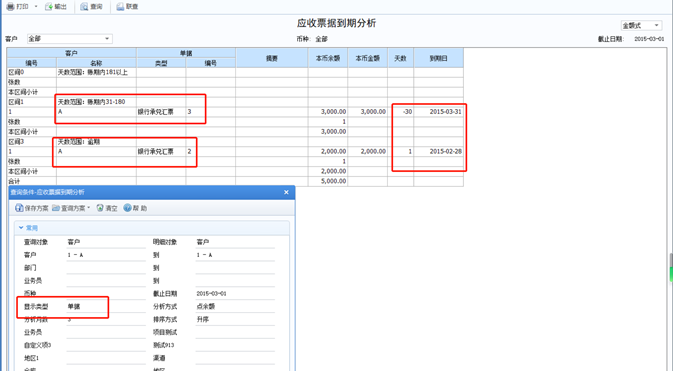Click the 测试913 input field
Image resolution: width=673 pixels, height=371 pixels.
tap(235, 345)
